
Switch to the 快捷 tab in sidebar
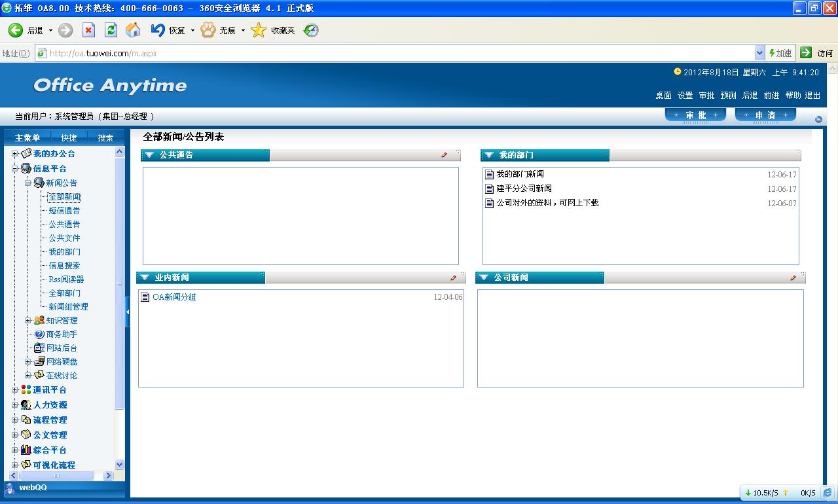click(69, 137)
